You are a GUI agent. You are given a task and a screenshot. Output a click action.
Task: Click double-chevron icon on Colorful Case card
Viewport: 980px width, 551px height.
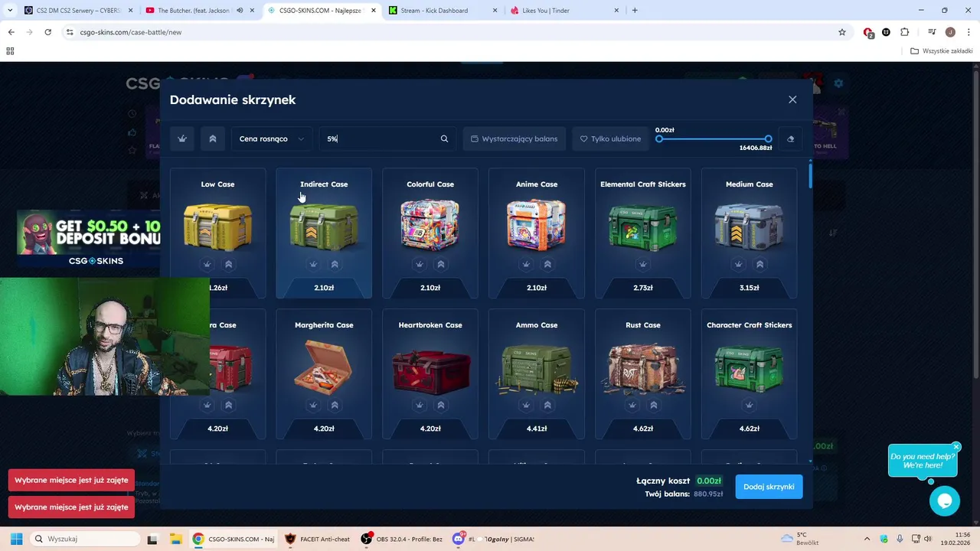[x=441, y=264]
